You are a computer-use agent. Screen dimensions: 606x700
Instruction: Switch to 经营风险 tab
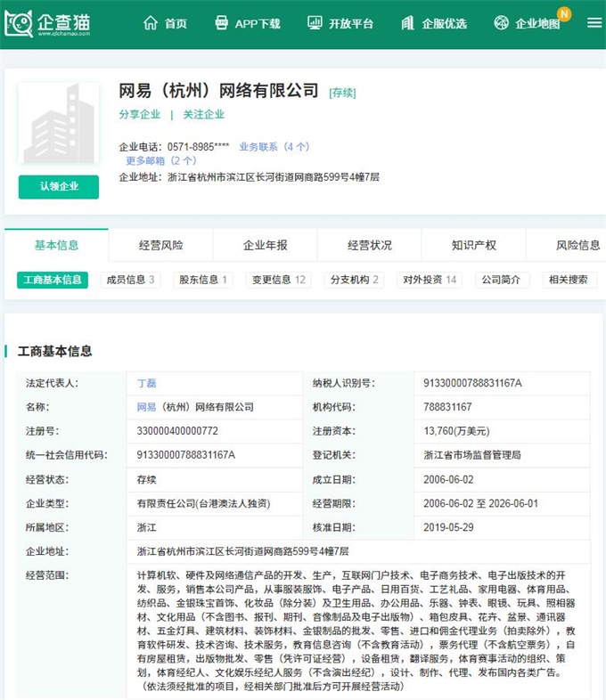click(x=160, y=245)
